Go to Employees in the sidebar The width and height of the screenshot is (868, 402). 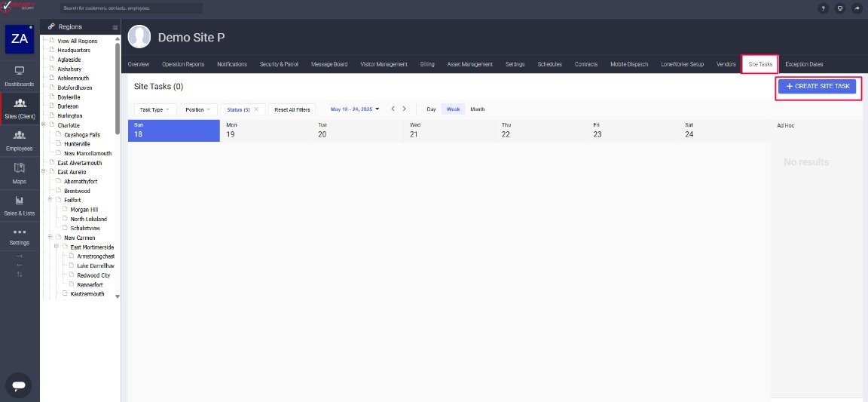(x=20, y=141)
